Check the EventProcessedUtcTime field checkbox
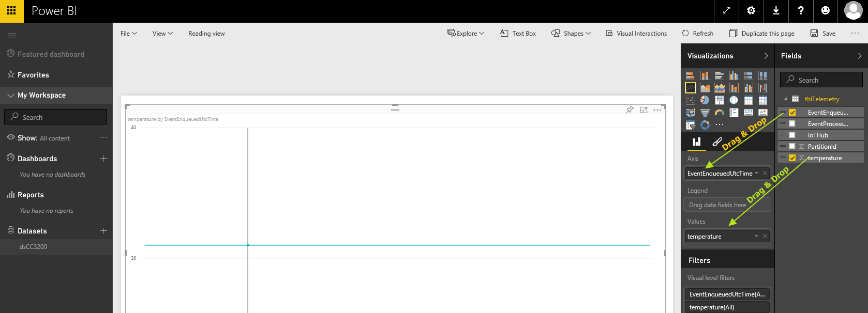This screenshot has width=868, height=313. coord(792,124)
